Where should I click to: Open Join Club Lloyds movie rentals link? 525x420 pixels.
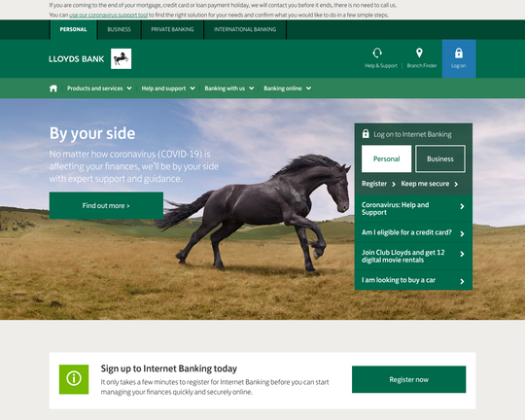pos(413,256)
